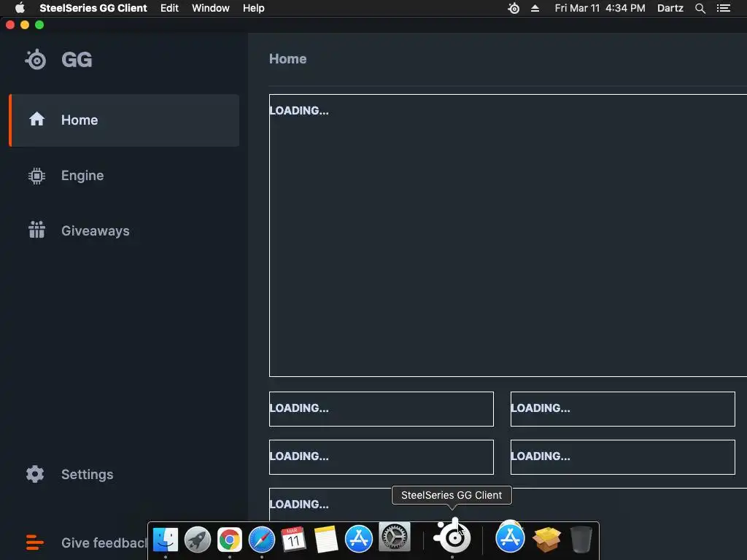Click the SteelSeries menu bar status icon
Viewport: 747px width, 560px height.
pos(514,8)
